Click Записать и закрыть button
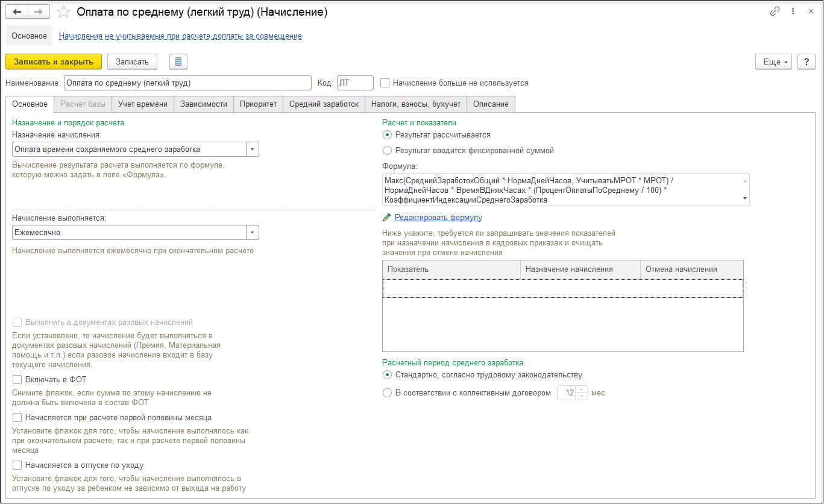The image size is (824, 504). click(54, 61)
